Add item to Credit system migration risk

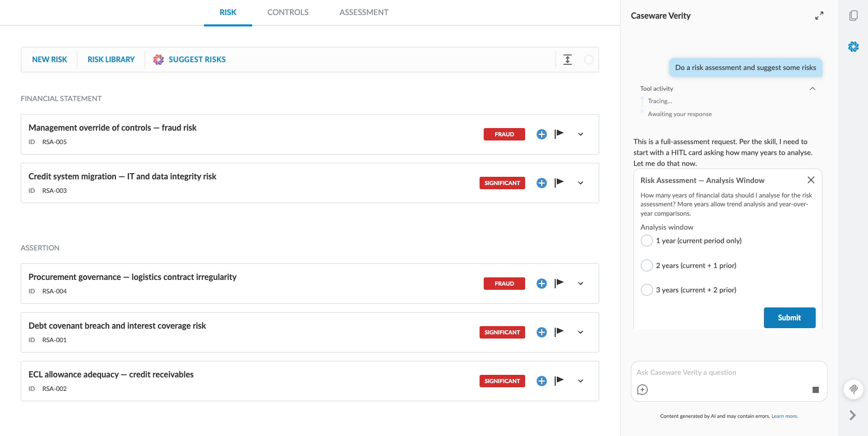pos(542,183)
